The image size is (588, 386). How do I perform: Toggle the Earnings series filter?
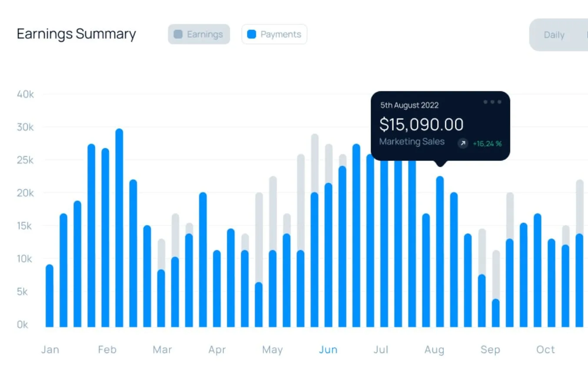[199, 34]
